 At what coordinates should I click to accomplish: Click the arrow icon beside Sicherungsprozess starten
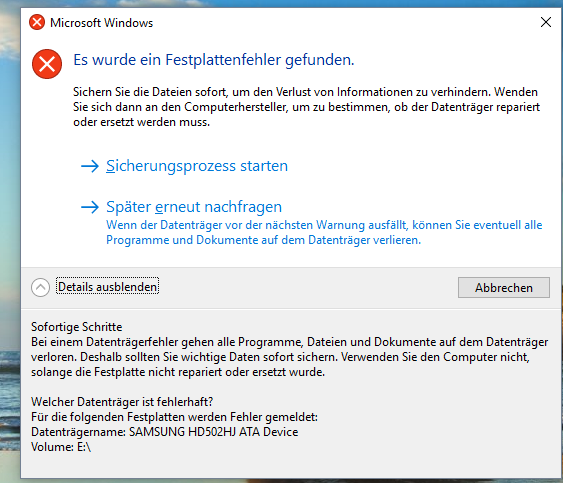click(90, 166)
